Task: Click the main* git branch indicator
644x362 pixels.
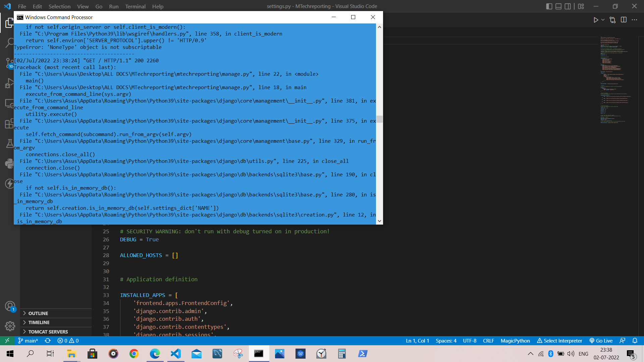Action: [28, 341]
